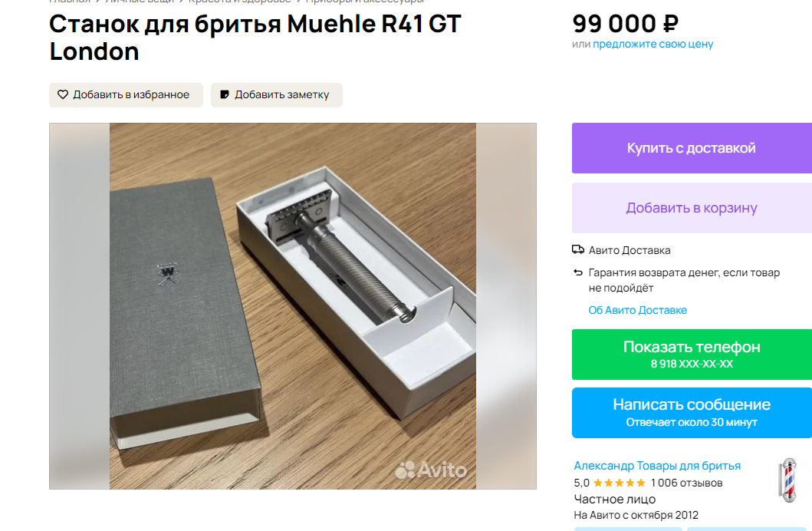
Task: Open the seller's barber pole avatar
Action: click(789, 480)
